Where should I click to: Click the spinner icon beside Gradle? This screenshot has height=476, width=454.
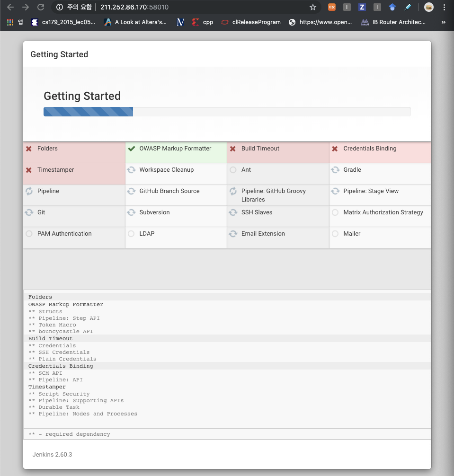335,170
